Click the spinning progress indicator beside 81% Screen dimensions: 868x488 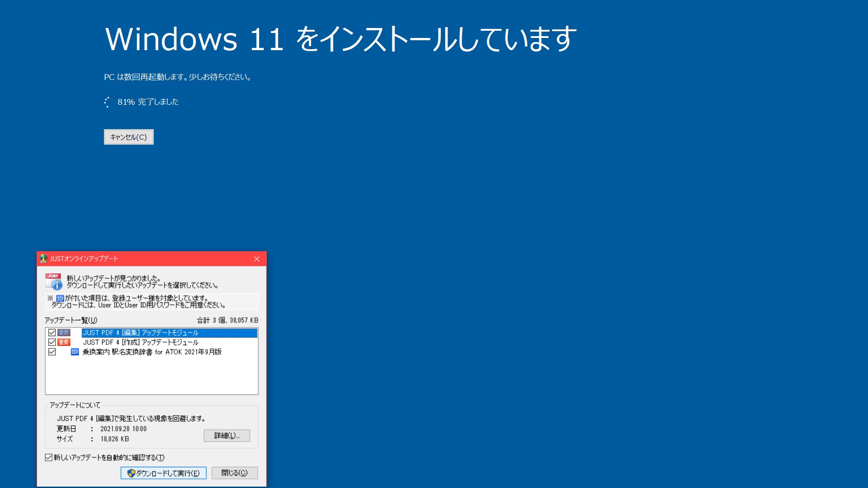(x=107, y=102)
